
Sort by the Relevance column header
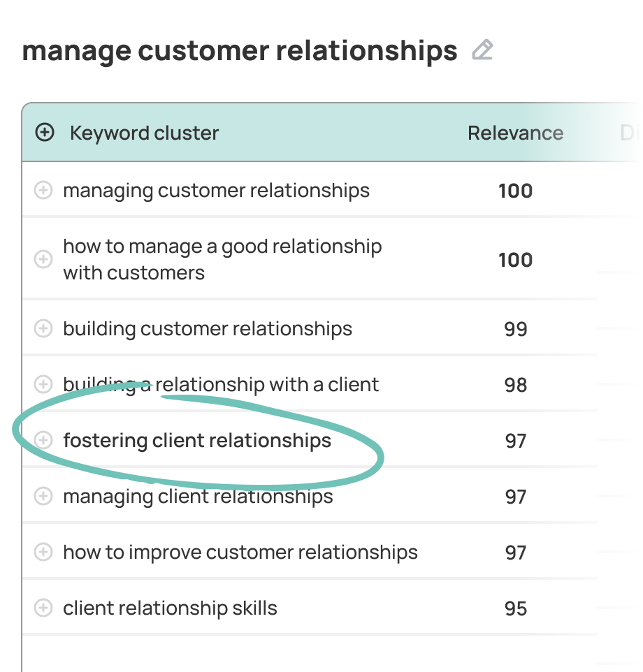(515, 133)
